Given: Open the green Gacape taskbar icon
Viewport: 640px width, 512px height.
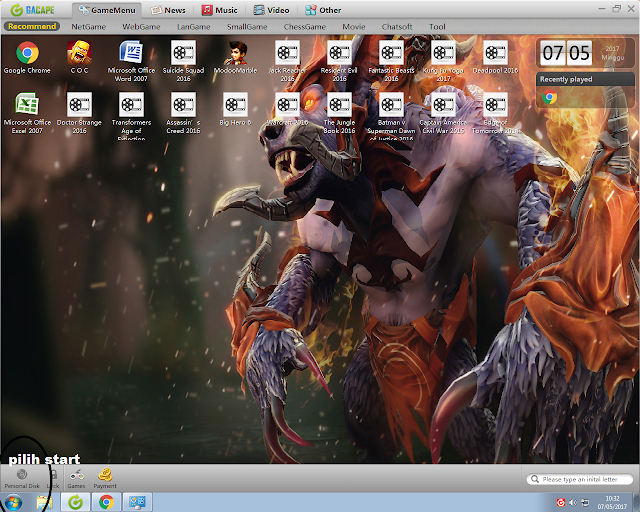Looking at the screenshot, I should 75,502.
